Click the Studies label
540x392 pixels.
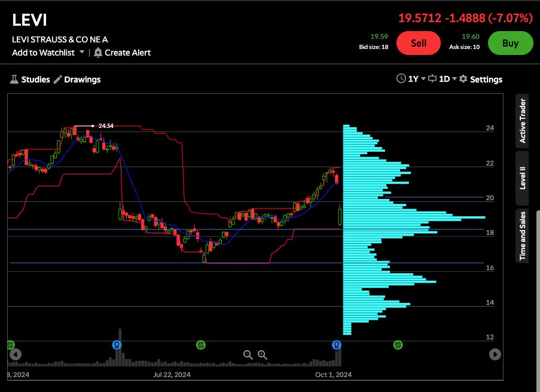tap(35, 79)
